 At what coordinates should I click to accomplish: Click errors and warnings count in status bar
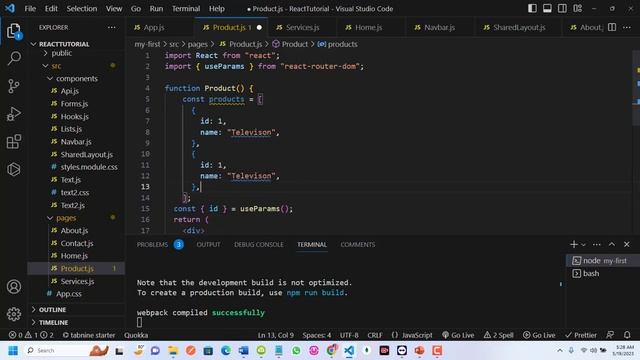(31, 335)
